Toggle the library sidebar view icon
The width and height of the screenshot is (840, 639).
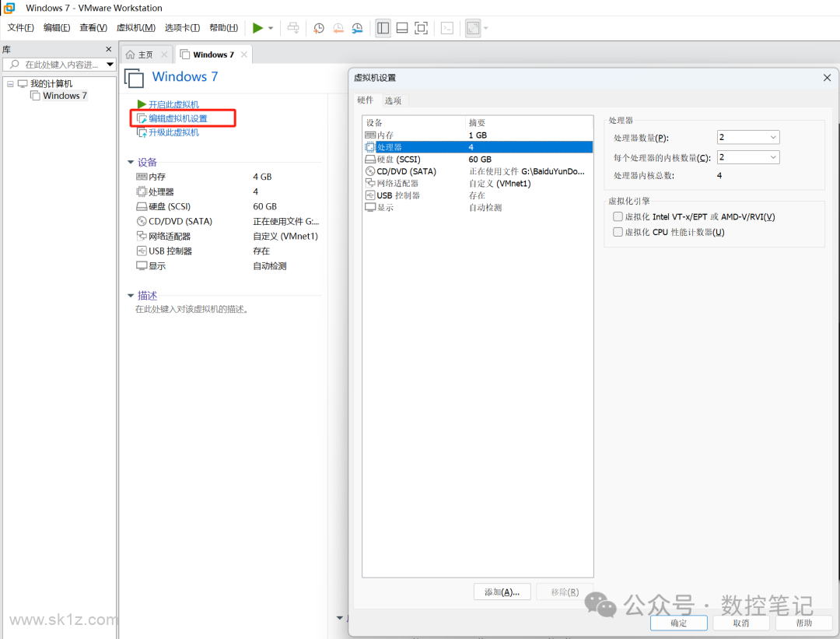click(x=383, y=28)
